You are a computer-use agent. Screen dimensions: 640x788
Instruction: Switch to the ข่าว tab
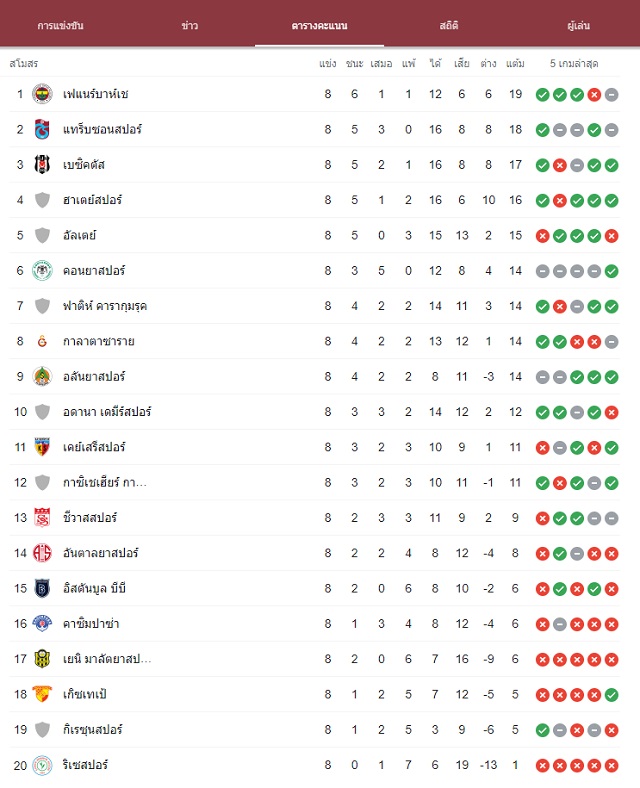click(190, 26)
